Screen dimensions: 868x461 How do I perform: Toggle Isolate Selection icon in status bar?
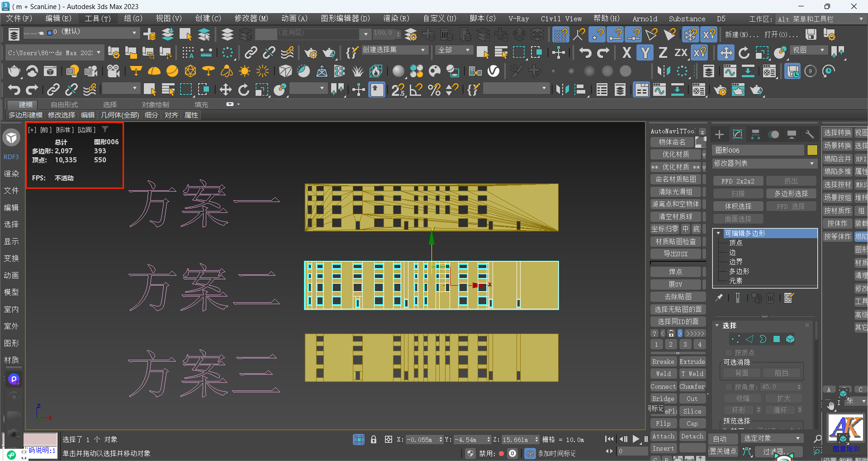click(359, 439)
